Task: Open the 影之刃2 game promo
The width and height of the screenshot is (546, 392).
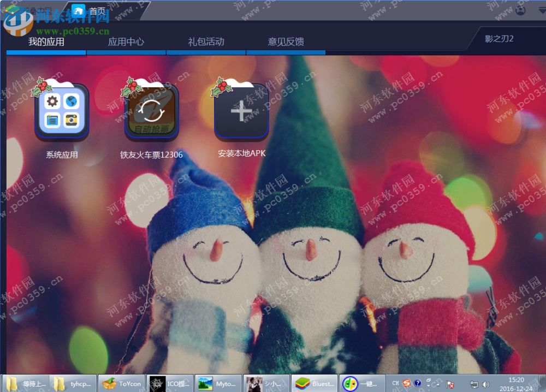Action: [499, 39]
